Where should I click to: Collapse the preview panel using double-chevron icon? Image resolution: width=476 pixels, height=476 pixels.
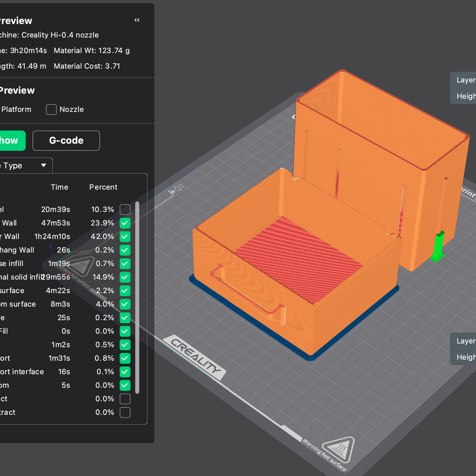click(x=137, y=20)
